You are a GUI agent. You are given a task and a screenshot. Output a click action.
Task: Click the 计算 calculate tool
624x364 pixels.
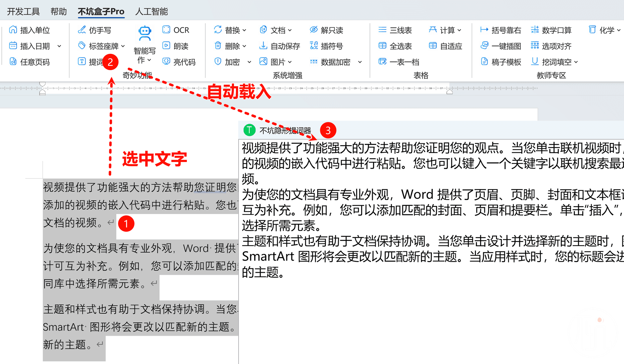pos(442,30)
